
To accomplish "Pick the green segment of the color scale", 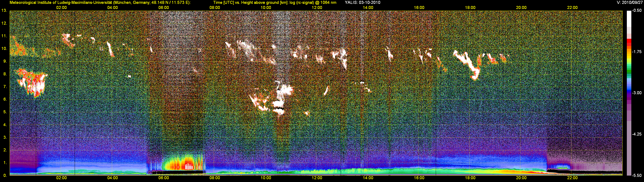I will tap(629, 72).
